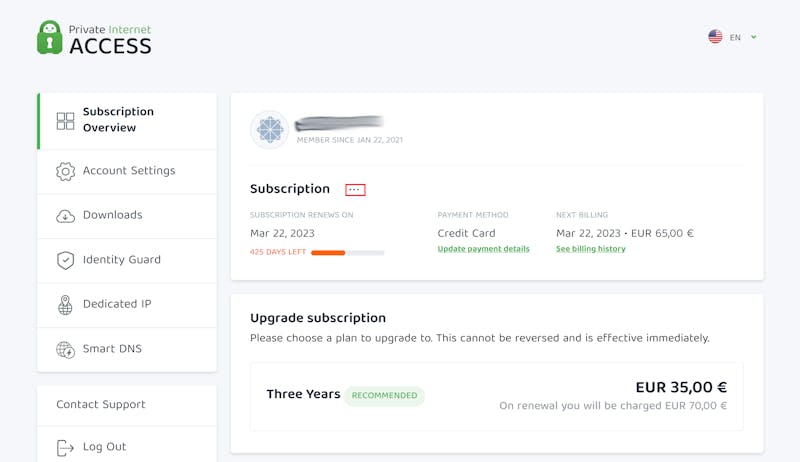Viewport: 800px width, 462px height.
Task: Click the 'MEMBER SINCE JAN 22, 2021' text
Action: coord(349,140)
